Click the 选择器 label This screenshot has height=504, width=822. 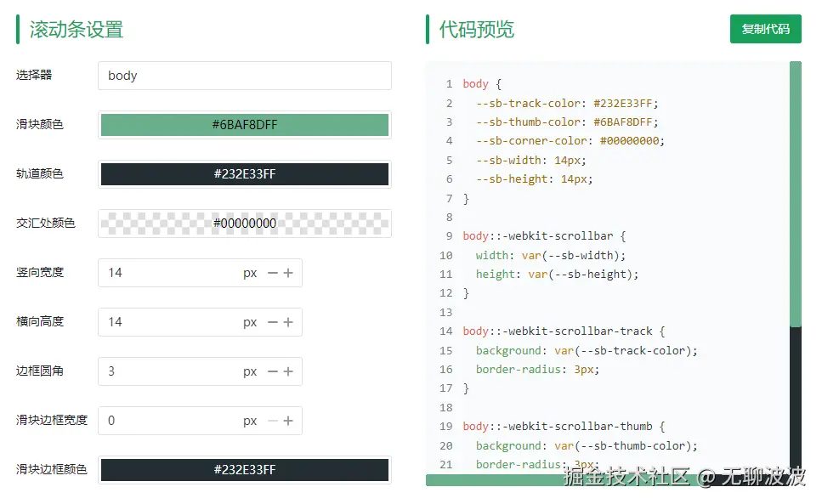(34, 75)
